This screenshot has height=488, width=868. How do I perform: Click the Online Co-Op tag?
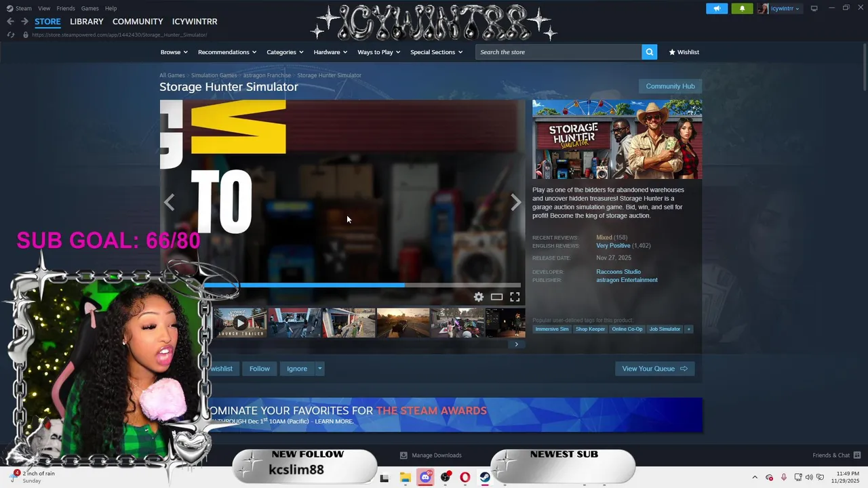point(627,329)
